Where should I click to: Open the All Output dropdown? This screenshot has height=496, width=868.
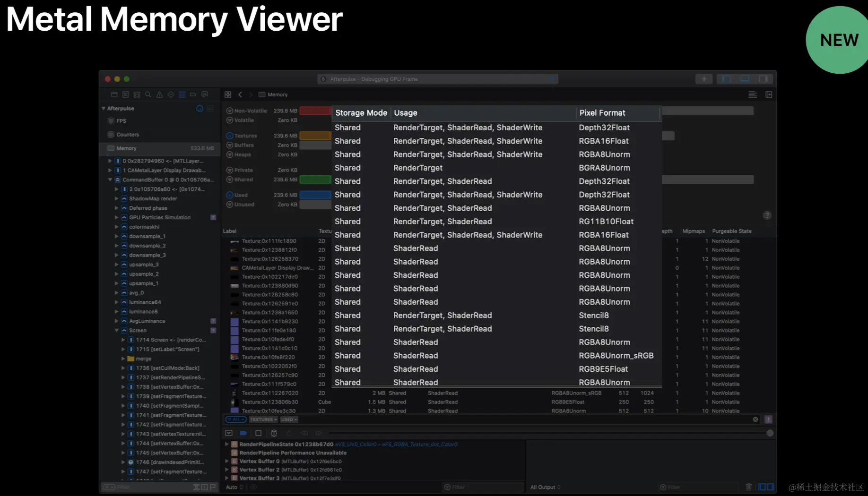546,487
